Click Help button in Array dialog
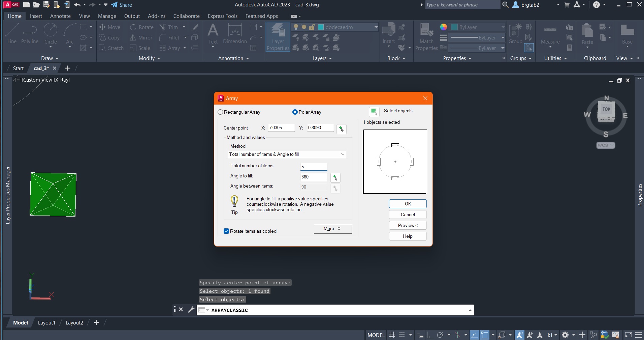This screenshot has height=340, width=644. click(x=408, y=236)
